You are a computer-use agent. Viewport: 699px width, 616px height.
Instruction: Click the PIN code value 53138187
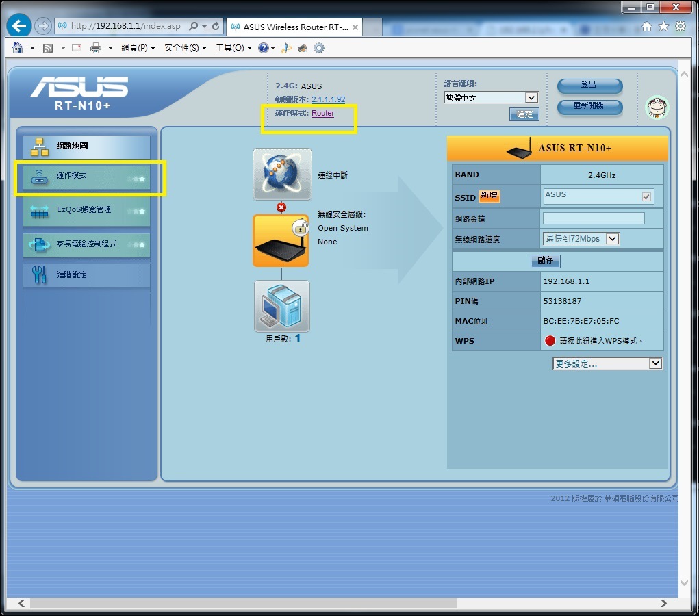click(x=562, y=301)
